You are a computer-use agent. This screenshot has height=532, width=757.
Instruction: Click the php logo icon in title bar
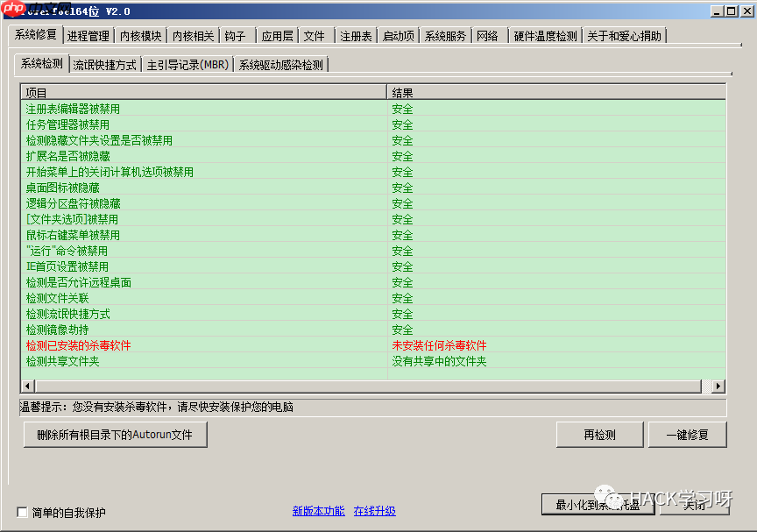11,11
